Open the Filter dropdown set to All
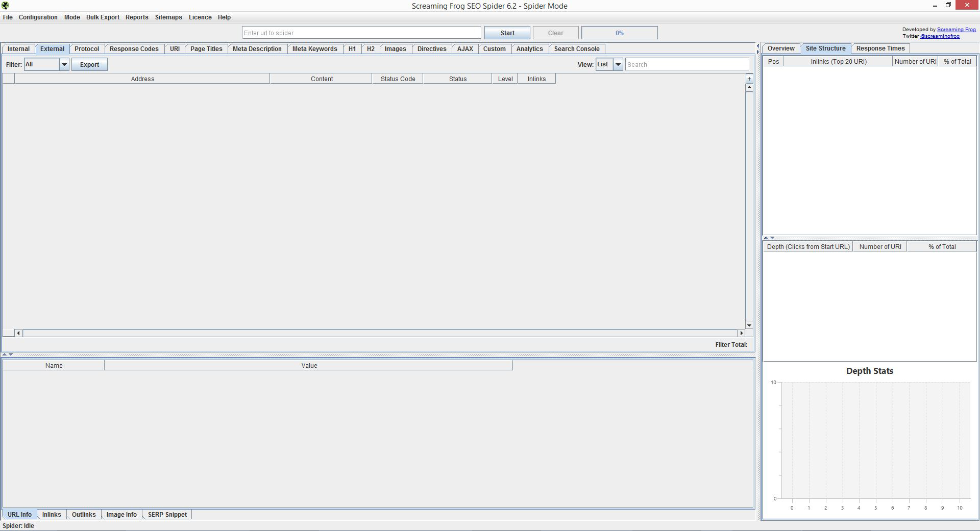The height and width of the screenshot is (531, 980). pyautogui.click(x=46, y=64)
